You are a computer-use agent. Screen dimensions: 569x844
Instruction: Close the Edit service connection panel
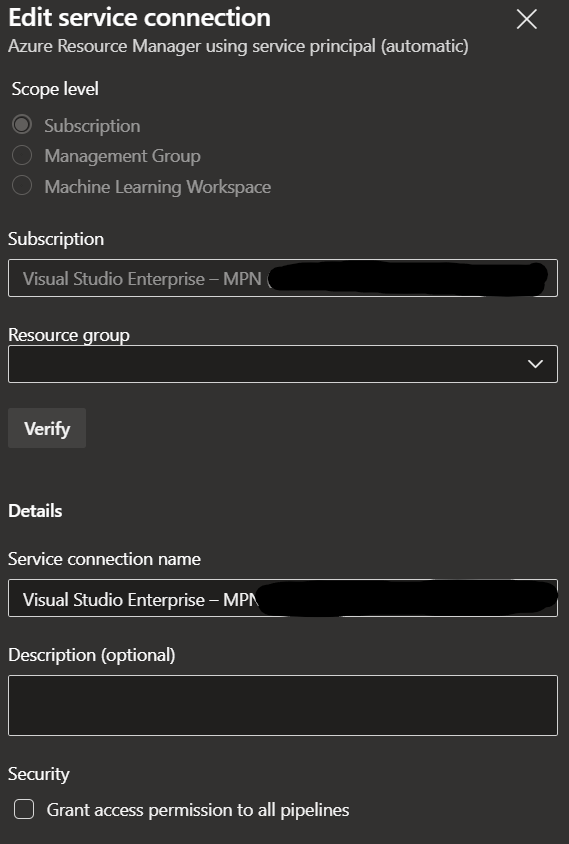[526, 19]
